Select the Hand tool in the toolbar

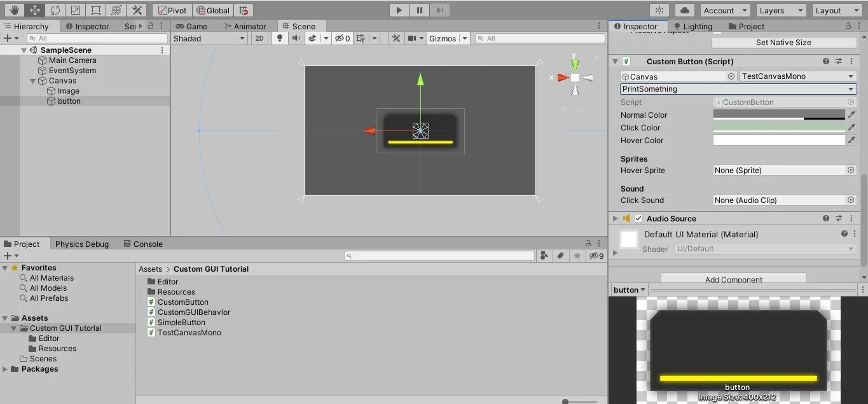pyautogui.click(x=14, y=10)
